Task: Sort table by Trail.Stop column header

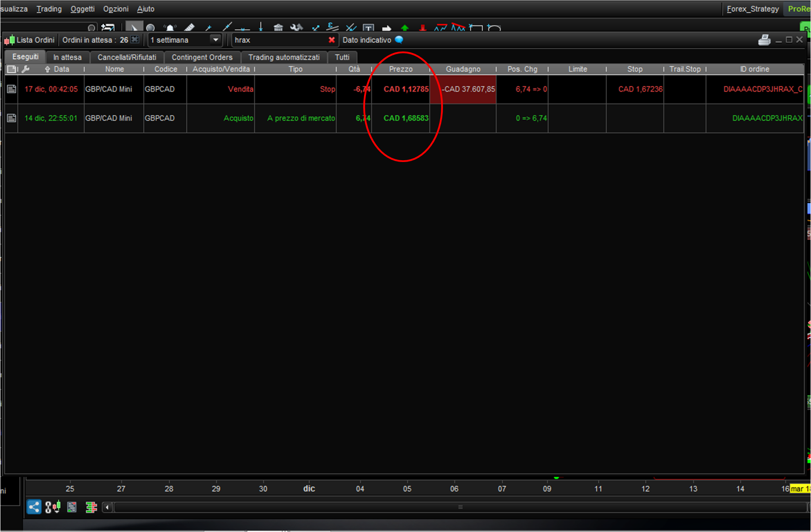Action: coord(685,69)
